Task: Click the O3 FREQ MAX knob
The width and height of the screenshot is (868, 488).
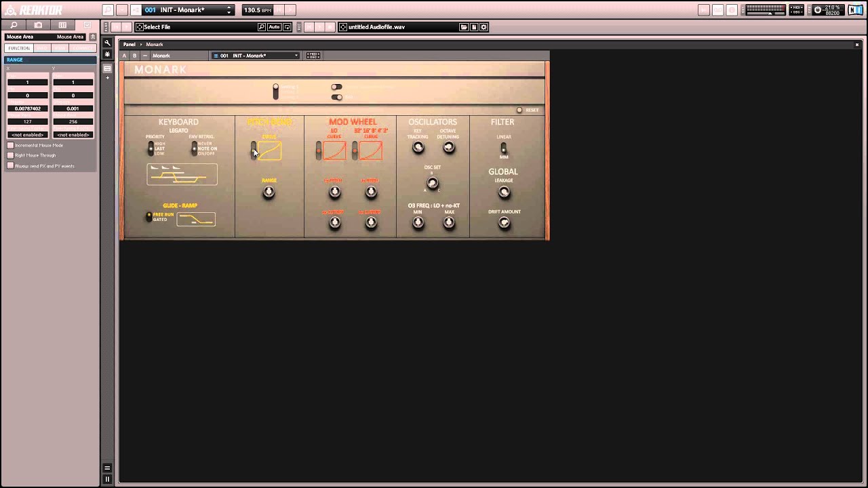Action: pyautogui.click(x=449, y=222)
